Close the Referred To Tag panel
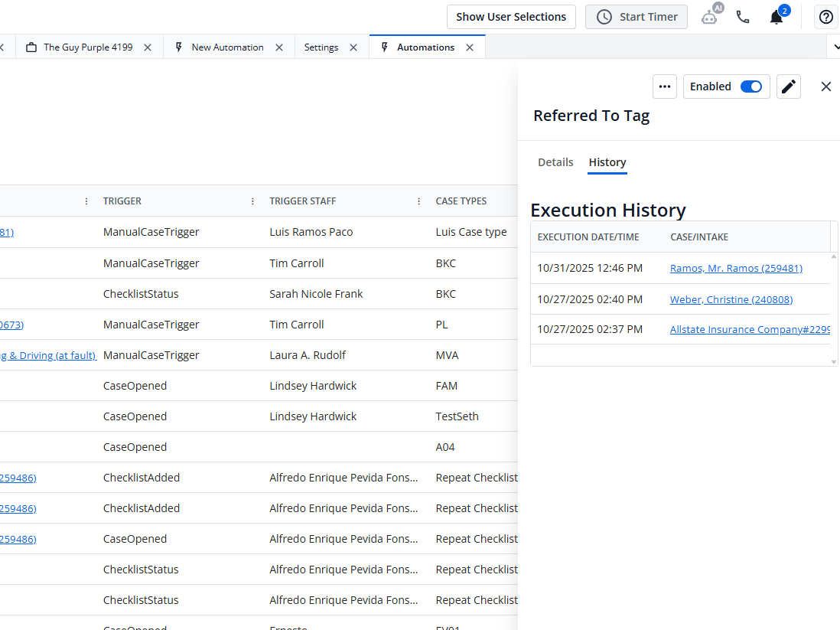The image size is (840, 630). point(826,87)
